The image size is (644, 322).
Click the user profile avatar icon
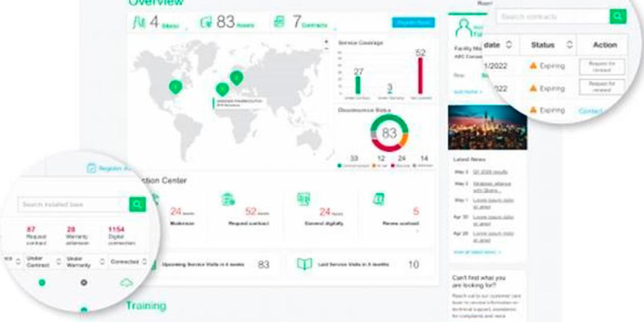[x=464, y=28]
